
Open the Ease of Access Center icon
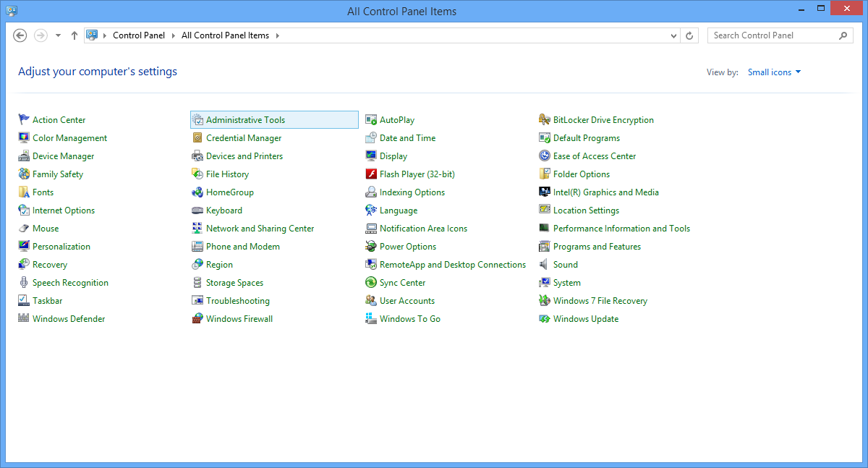[x=545, y=156]
